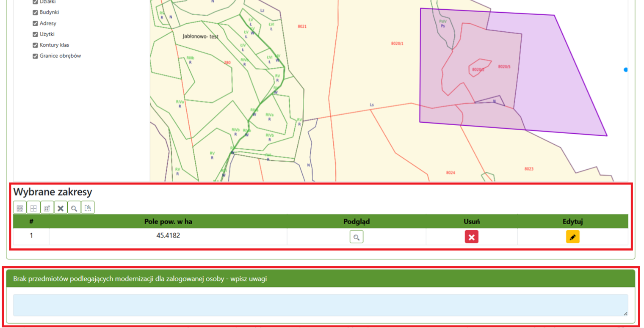Click the blue dot at map's right edge
Viewport: 644px width, 328px height.
625,70
